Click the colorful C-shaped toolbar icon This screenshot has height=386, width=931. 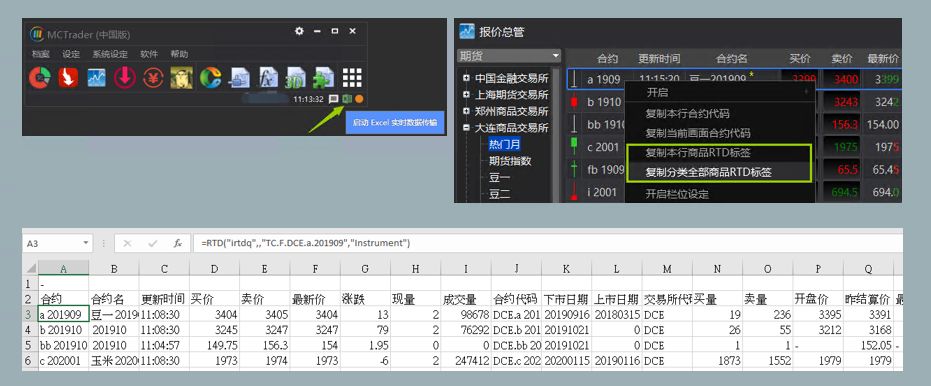(210, 78)
